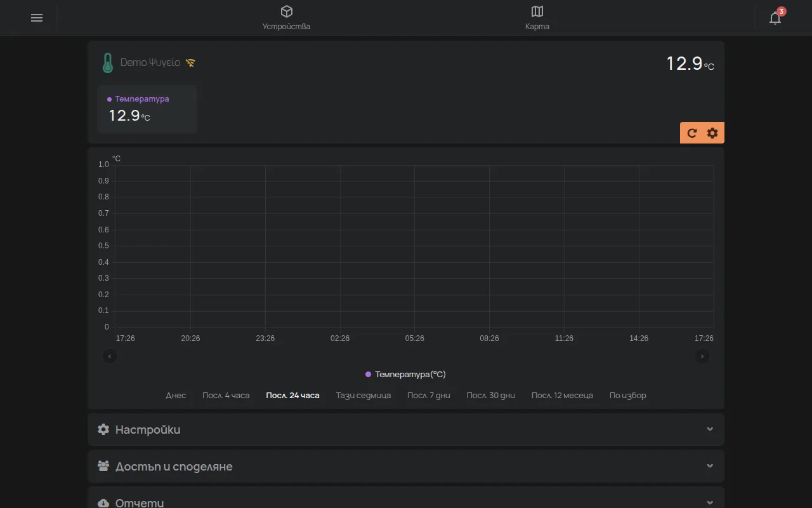Expand the Достъп и споделяне chevron
812x508 pixels.
pyautogui.click(x=710, y=466)
